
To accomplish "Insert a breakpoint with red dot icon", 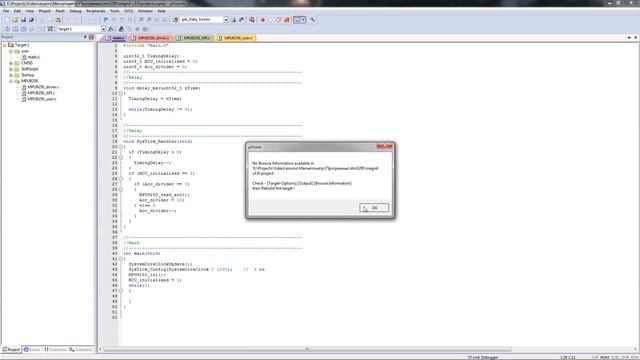I will [262, 20].
